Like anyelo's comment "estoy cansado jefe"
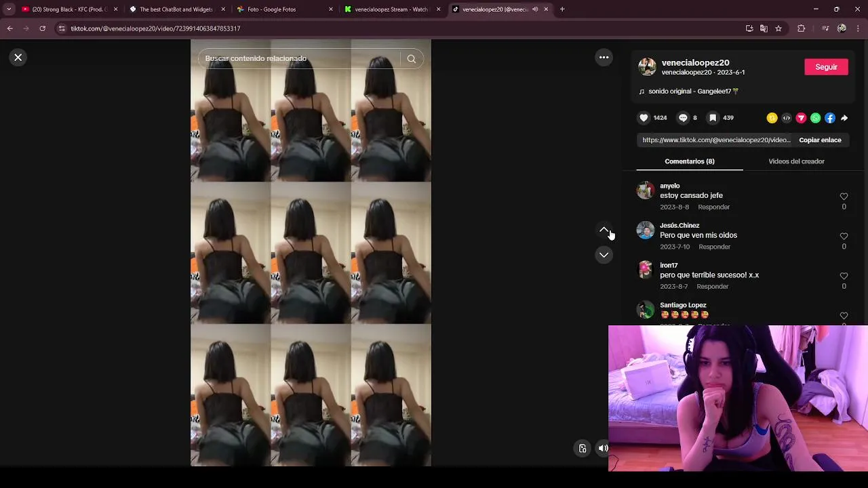The width and height of the screenshot is (868, 488). tap(844, 197)
